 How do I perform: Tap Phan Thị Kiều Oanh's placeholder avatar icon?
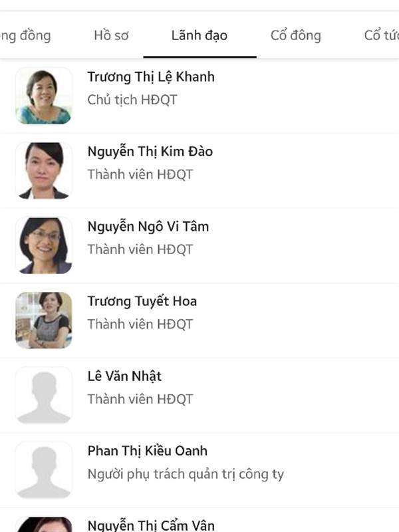(44, 470)
